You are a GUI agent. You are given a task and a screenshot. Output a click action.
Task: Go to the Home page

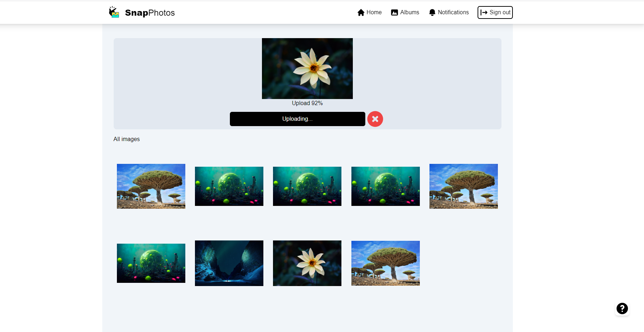tap(369, 12)
